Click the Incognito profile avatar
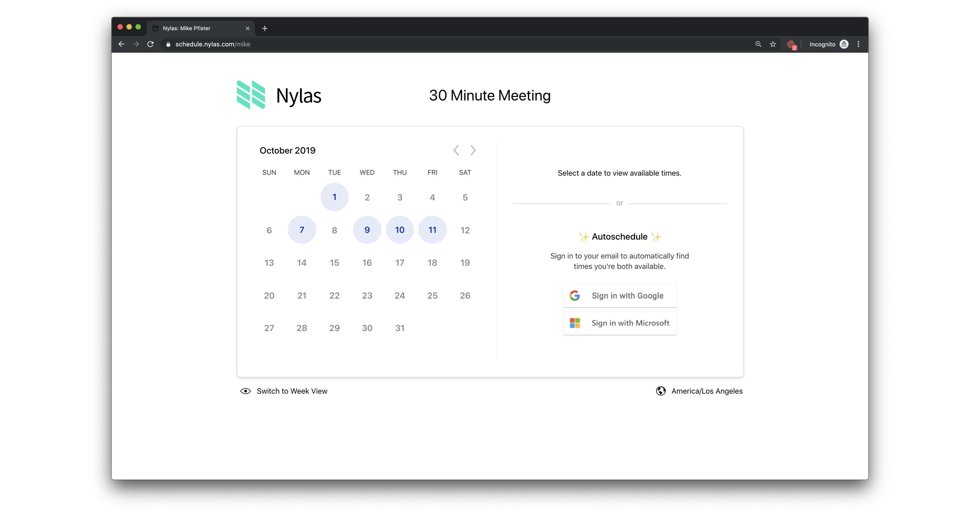This screenshot has height=513, width=980. (x=844, y=44)
